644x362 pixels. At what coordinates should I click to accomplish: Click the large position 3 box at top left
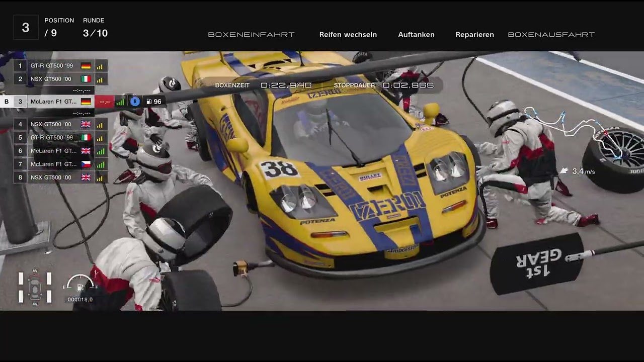(26, 28)
